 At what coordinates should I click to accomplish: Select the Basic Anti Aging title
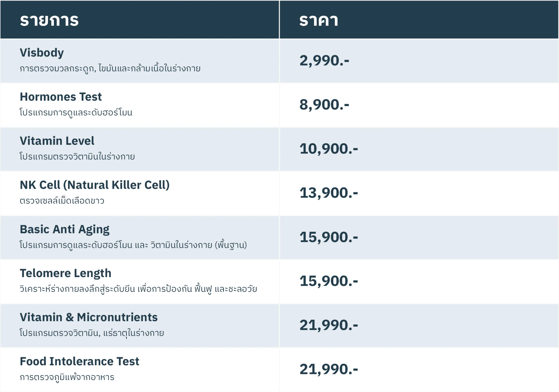tap(64, 229)
